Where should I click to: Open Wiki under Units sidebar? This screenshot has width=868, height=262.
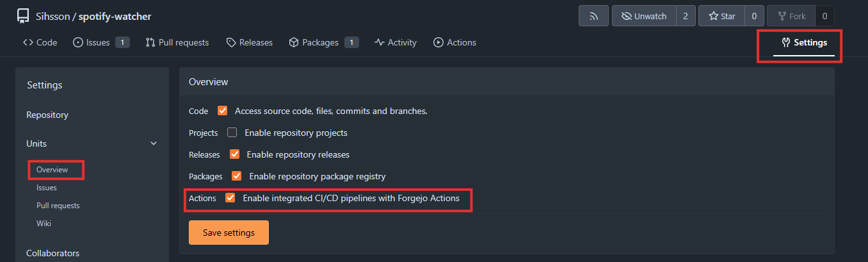pyautogui.click(x=44, y=224)
